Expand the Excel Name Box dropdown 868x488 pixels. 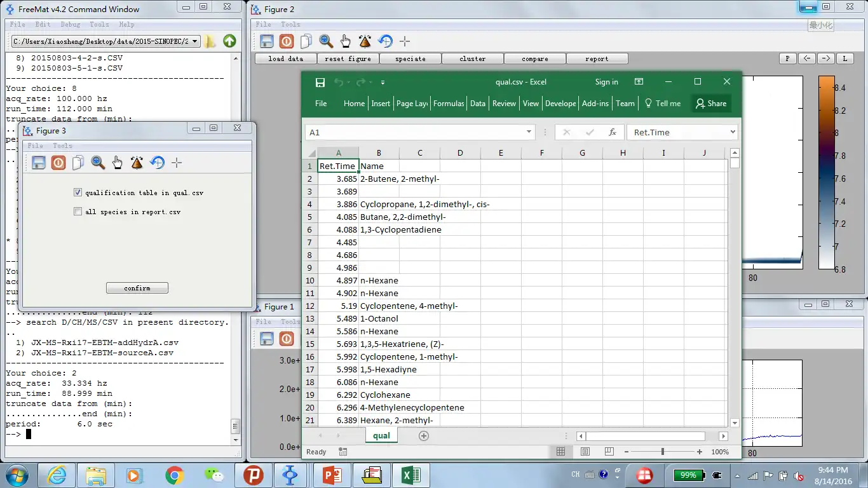pos(529,132)
